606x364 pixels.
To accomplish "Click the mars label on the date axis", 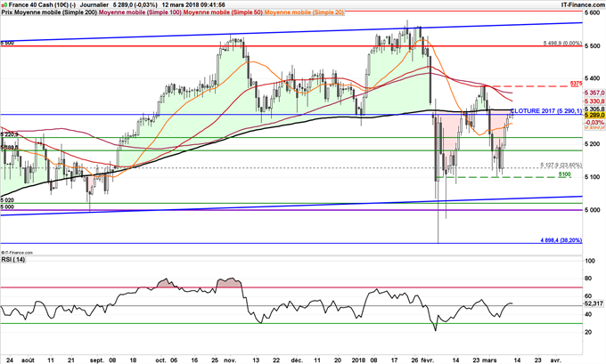I will (x=490, y=360).
